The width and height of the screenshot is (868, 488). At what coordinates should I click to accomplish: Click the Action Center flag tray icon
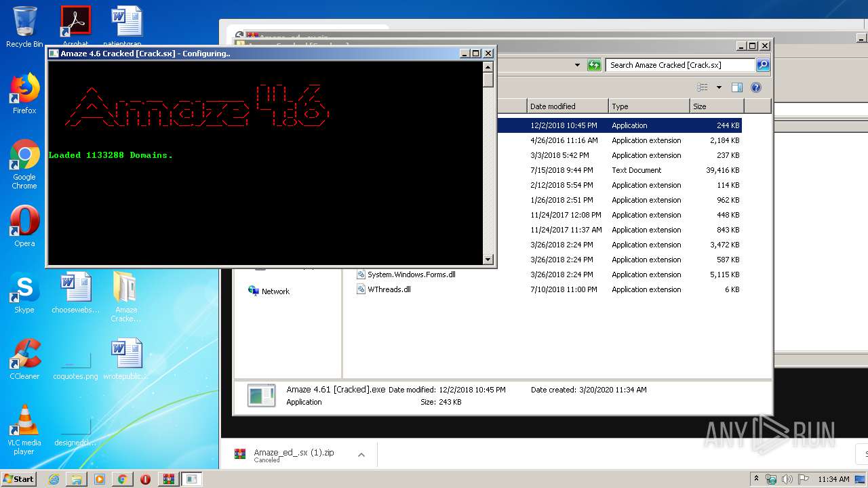[x=803, y=479]
